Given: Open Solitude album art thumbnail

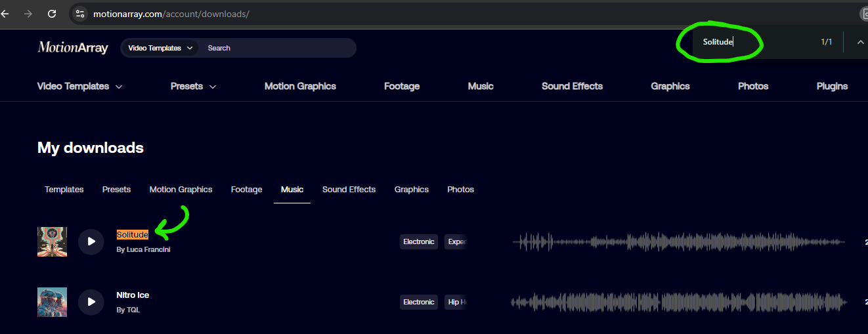Looking at the screenshot, I should click(52, 241).
